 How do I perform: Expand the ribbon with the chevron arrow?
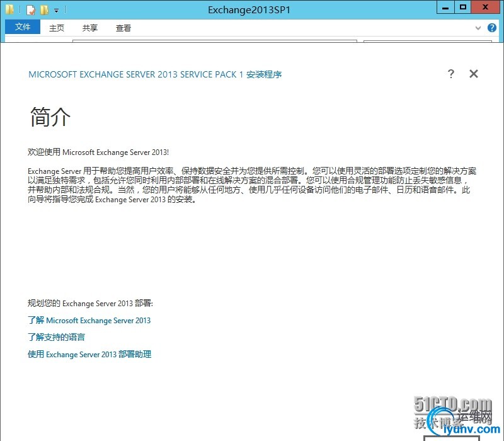pos(478,28)
